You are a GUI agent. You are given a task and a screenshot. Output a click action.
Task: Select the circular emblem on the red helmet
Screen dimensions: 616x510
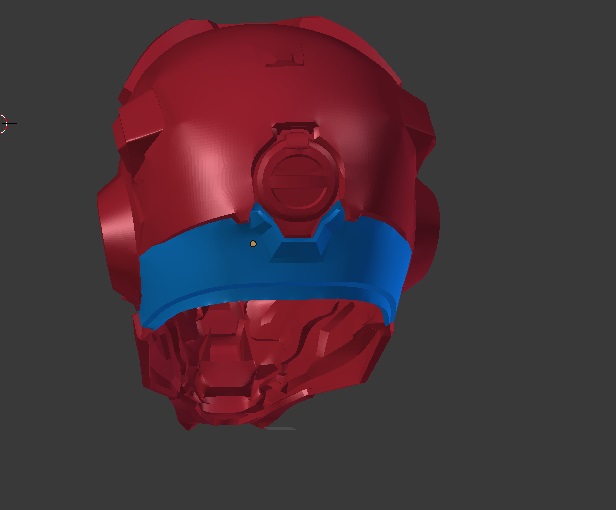[298, 180]
